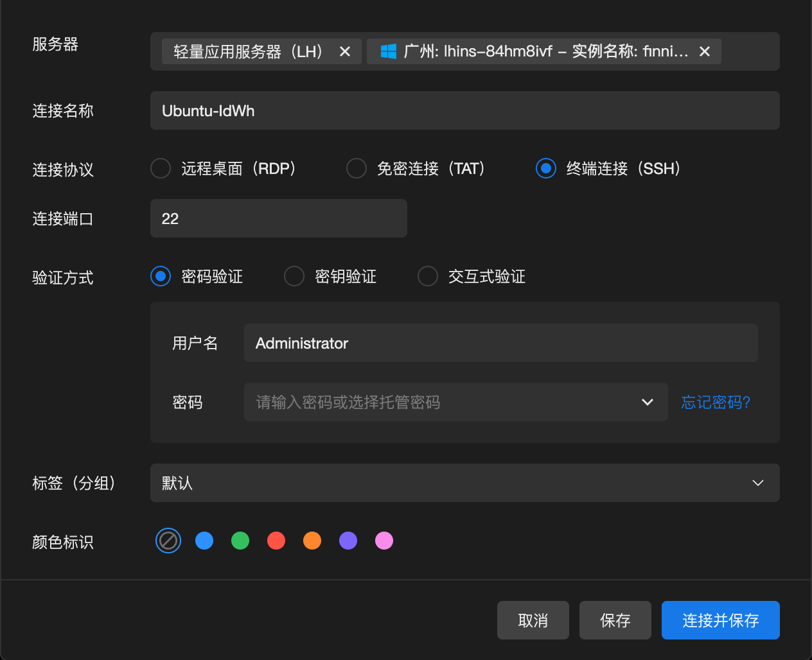Click the chevron arrow of the 默认 dropdown

(x=758, y=483)
